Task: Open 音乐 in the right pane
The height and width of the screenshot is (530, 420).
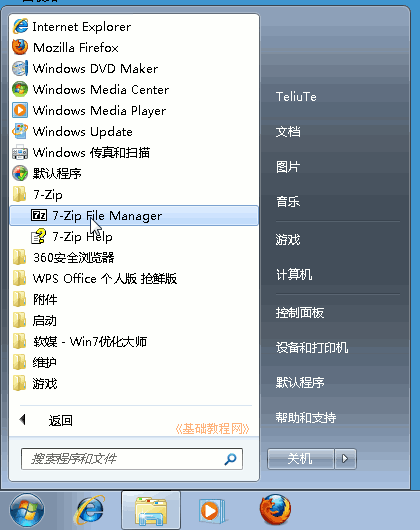Action: pyautogui.click(x=288, y=202)
